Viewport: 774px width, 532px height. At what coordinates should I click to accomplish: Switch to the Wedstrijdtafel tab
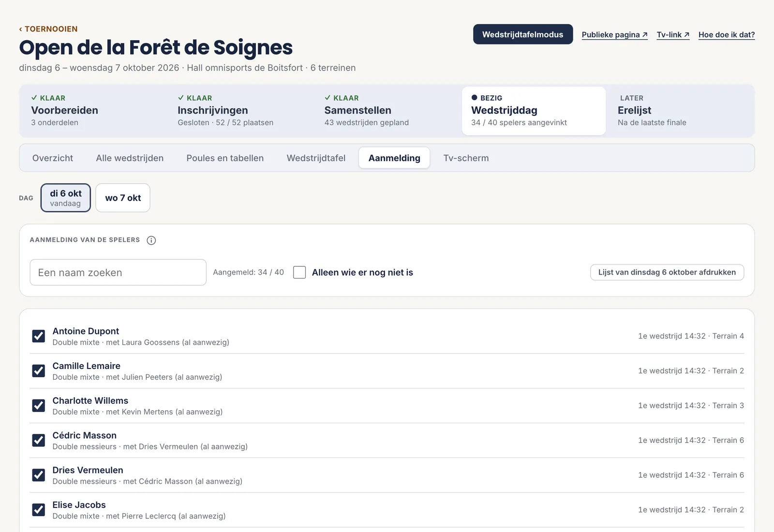point(316,158)
